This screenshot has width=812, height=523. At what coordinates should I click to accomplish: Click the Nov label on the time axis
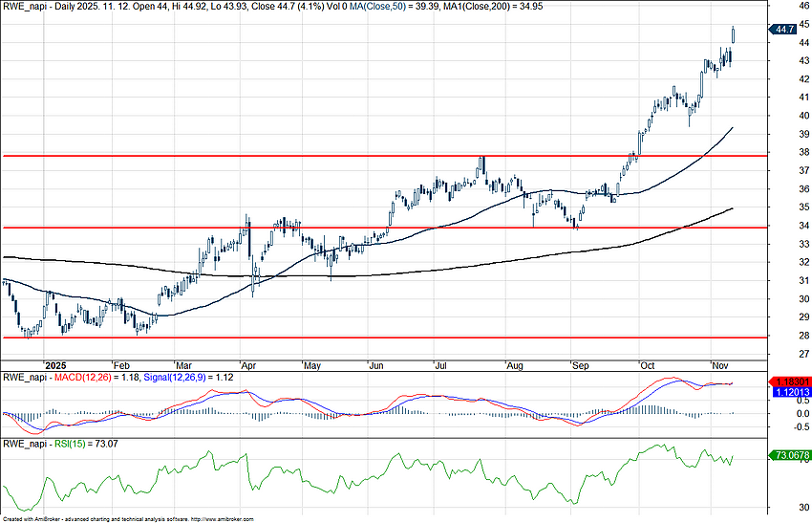pos(722,365)
